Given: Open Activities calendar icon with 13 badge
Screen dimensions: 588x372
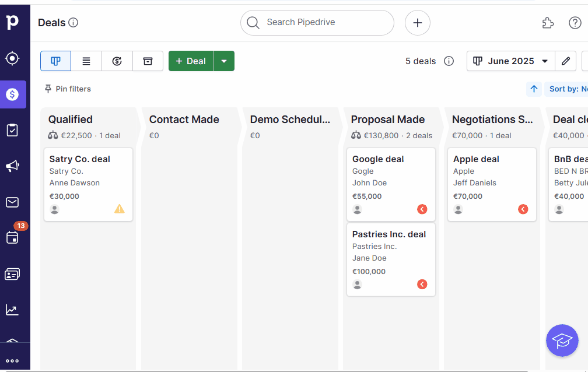Looking at the screenshot, I should click(12, 237).
